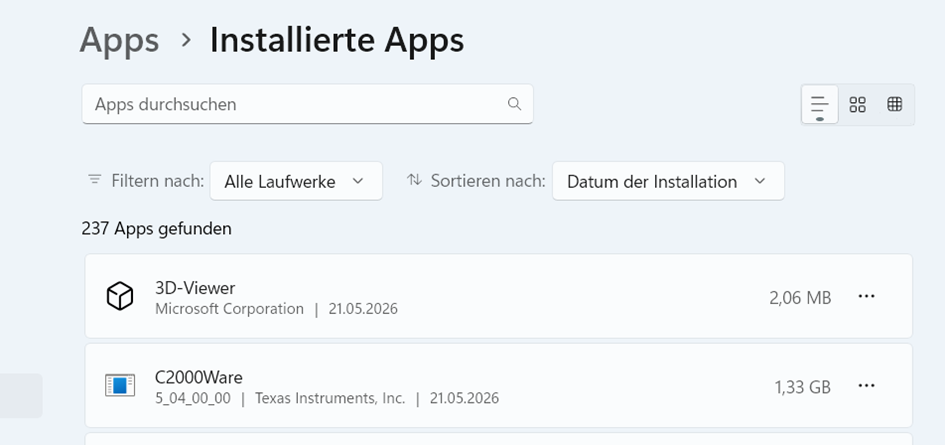Open the Alle Laufwerke filter dropdown
This screenshot has width=945, height=445.
point(296,181)
